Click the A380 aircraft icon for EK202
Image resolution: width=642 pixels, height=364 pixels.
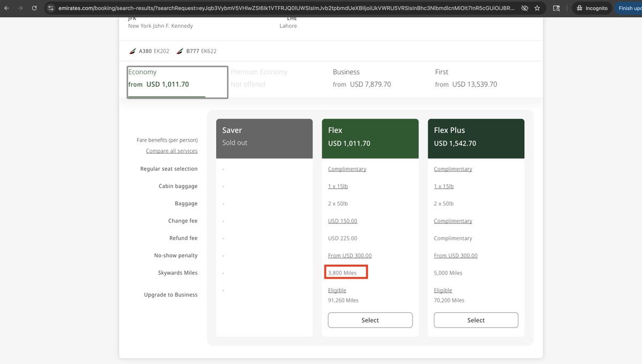[x=133, y=51]
